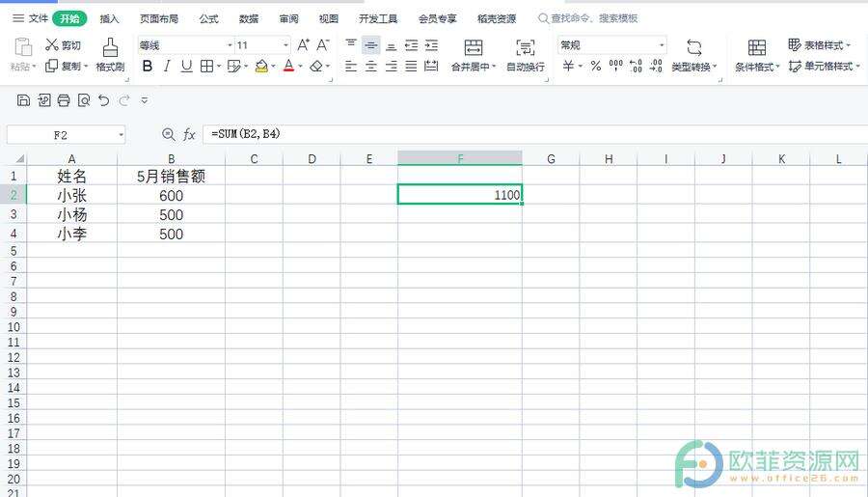This screenshot has height=497, width=868.
Task: Align cell text right
Action: (x=391, y=67)
